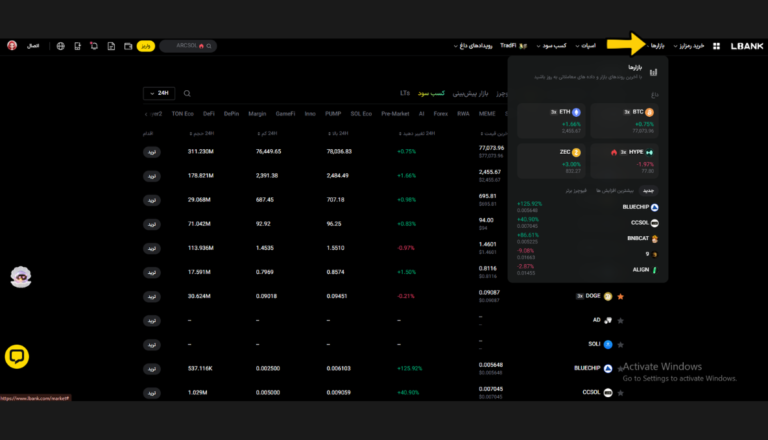Select the PUMP category
The image size is (768, 440).
tap(333, 114)
